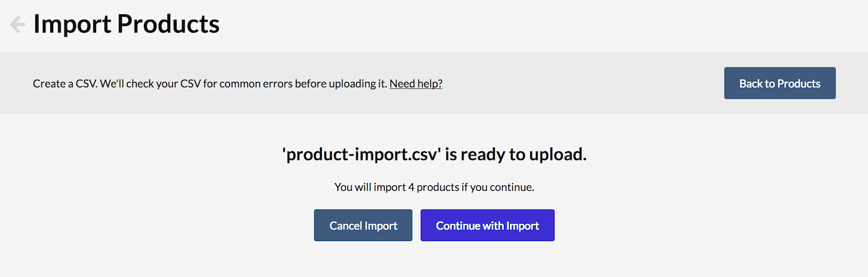Screen dimensions: 868x277
Task: Click the Import Products page title
Action: tap(126, 24)
